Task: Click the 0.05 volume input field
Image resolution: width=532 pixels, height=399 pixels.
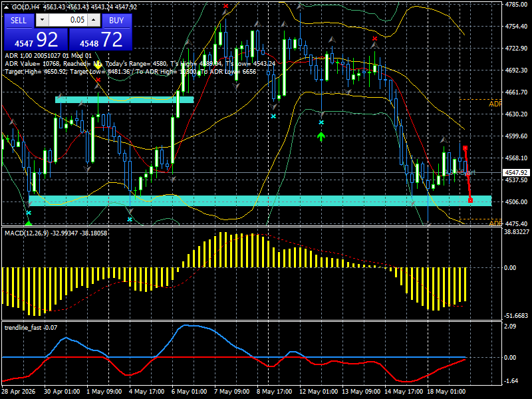Action: coord(68,20)
